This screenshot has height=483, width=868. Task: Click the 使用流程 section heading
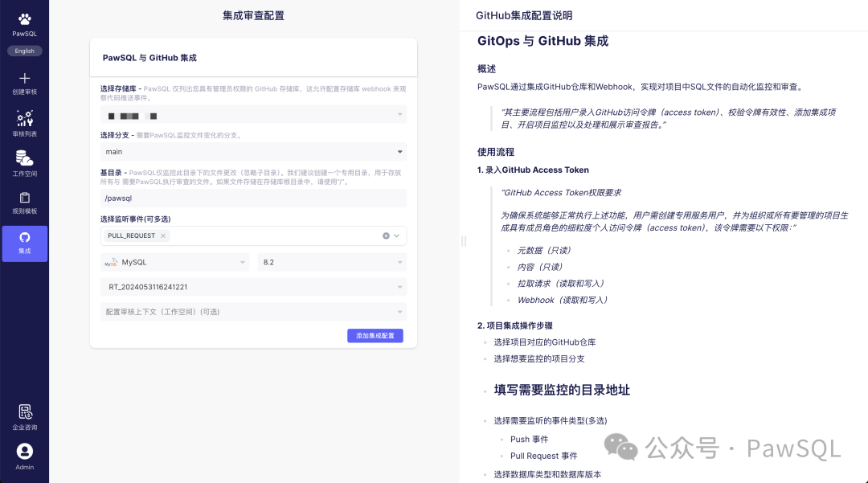[x=496, y=152]
